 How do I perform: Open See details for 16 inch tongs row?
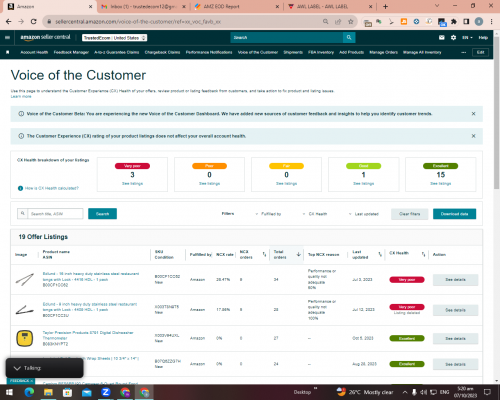pos(455,280)
